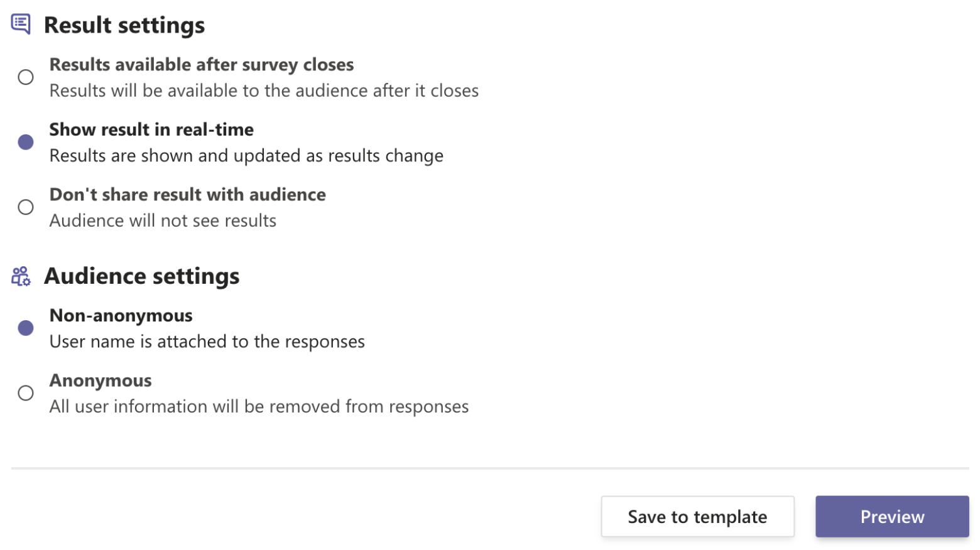Click the bold 'Non-anonymous' label text
This screenshot has width=980, height=550.
(121, 315)
